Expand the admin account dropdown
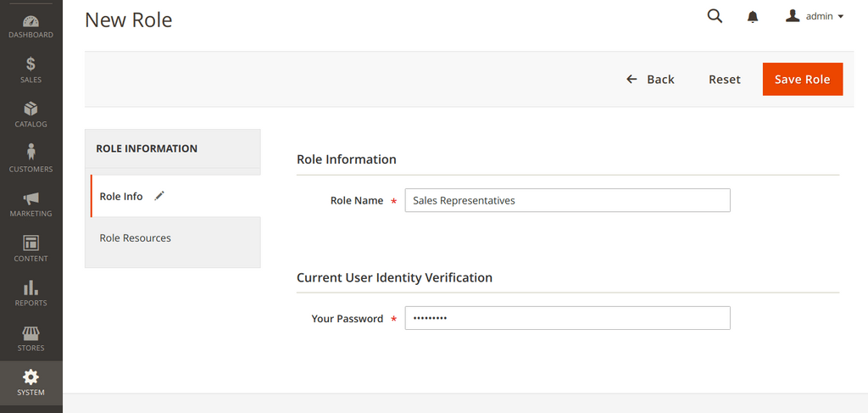The height and width of the screenshot is (413, 868). tap(815, 16)
